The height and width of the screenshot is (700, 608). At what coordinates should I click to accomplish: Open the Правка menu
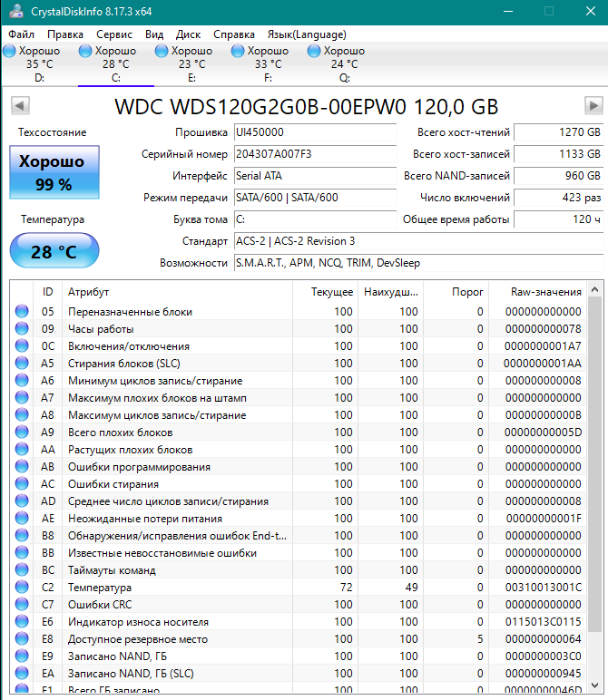click(65, 34)
